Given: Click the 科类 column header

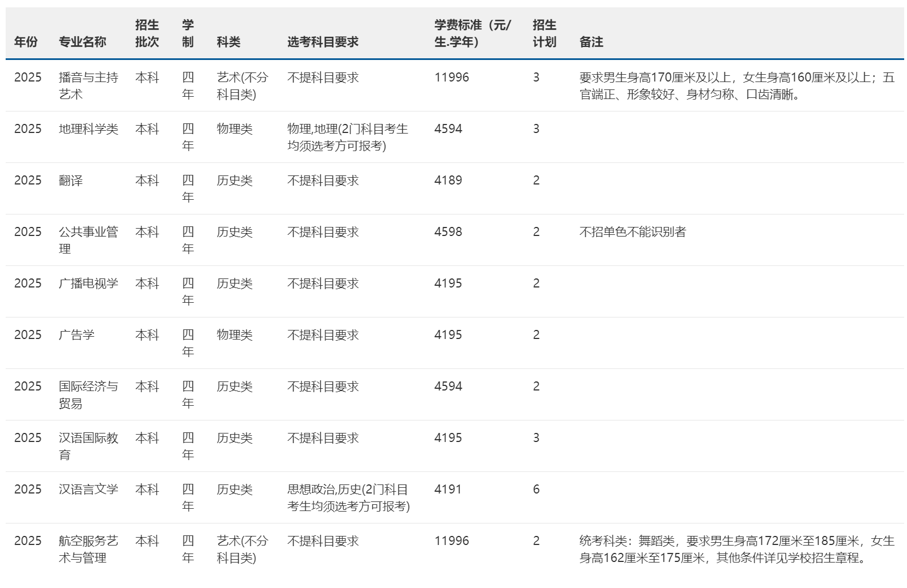Looking at the screenshot, I should coord(229,42).
